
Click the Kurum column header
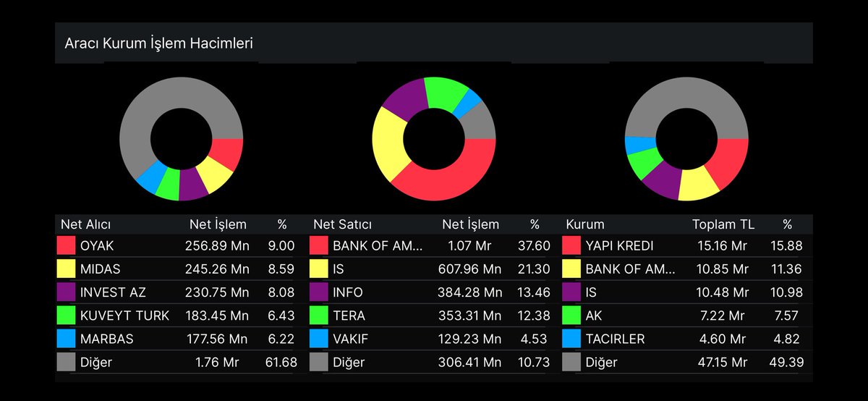point(584,224)
